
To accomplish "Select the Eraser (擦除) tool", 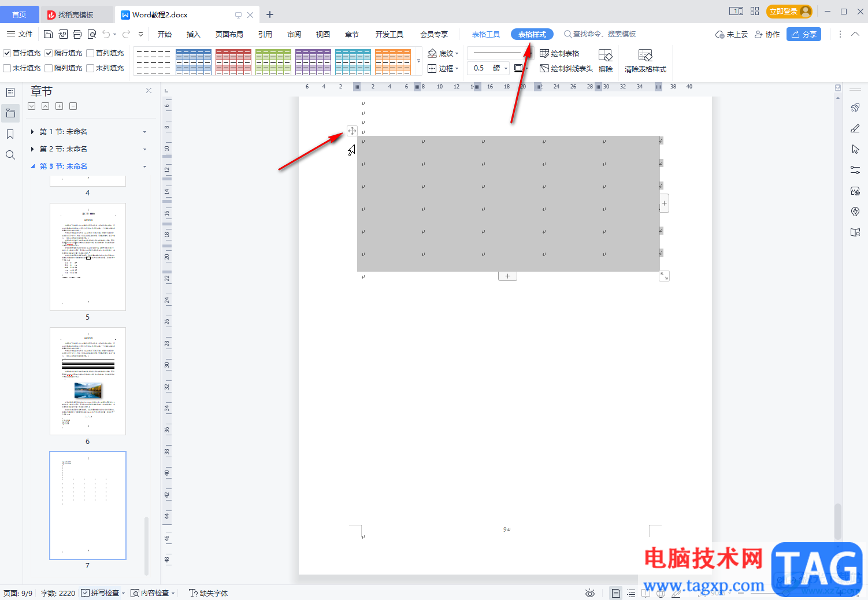I will (606, 61).
